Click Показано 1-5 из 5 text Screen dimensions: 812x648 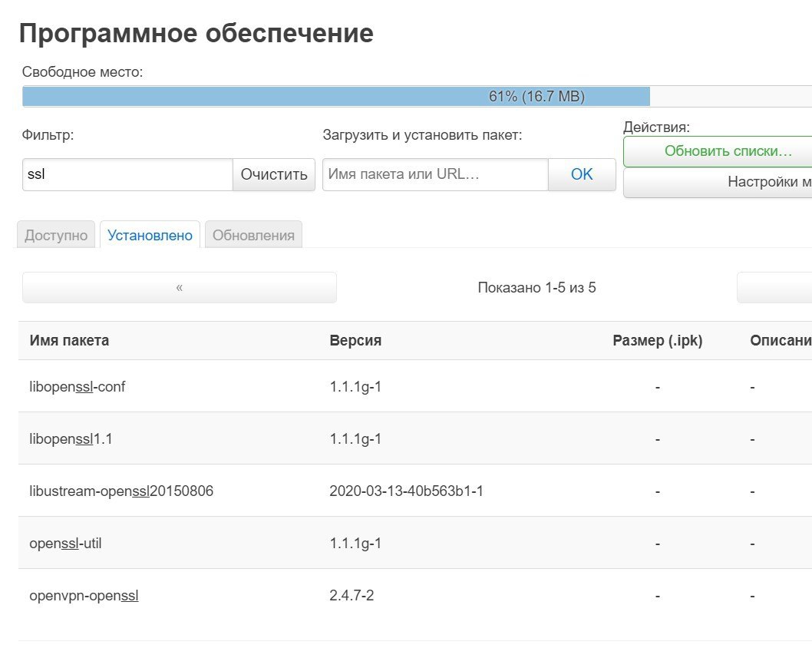pyautogui.click(x=536, y=287)
